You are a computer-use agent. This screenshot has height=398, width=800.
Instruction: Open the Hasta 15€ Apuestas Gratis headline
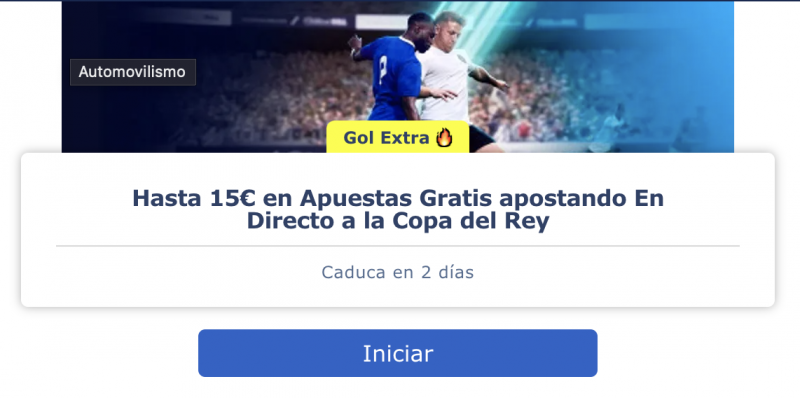coord(398,210)
